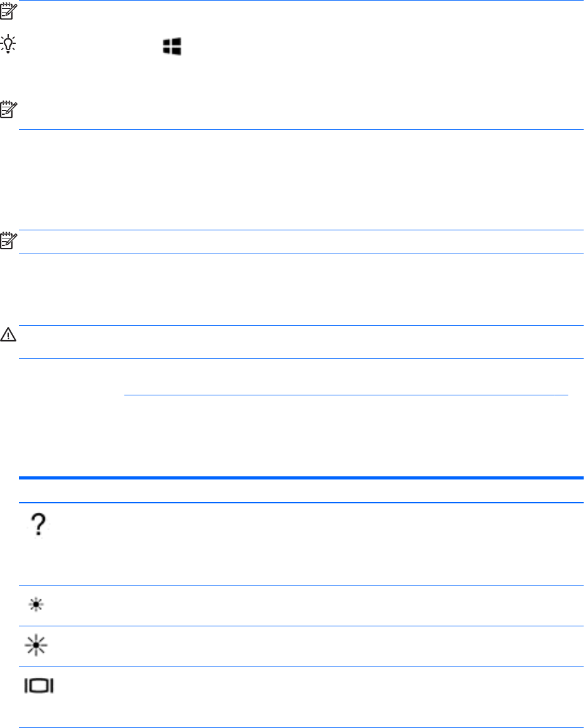
Task: Click the decrease screen brightness icon
Action: (39, 606)
